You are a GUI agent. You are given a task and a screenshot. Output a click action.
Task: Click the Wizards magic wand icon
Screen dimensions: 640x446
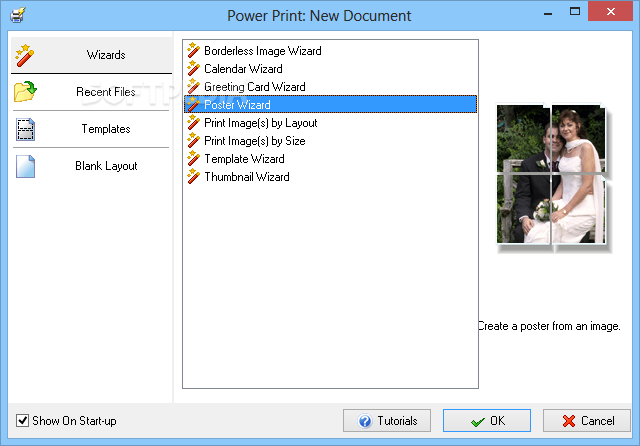tap(24, 55)
